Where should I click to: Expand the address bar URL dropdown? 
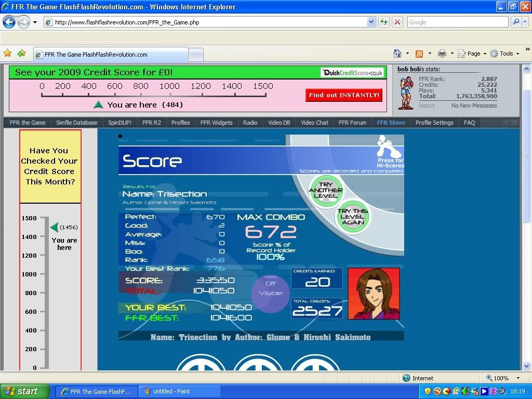[371, 22]
